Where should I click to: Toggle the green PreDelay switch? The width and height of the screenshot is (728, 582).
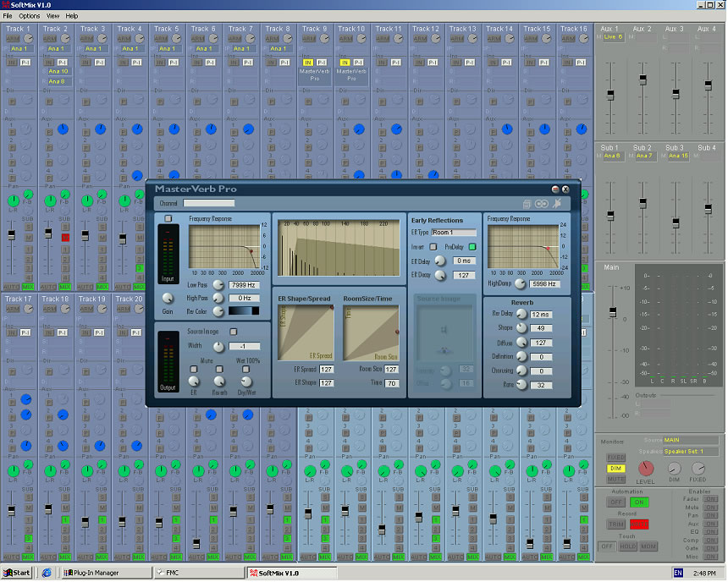(472, 247)
